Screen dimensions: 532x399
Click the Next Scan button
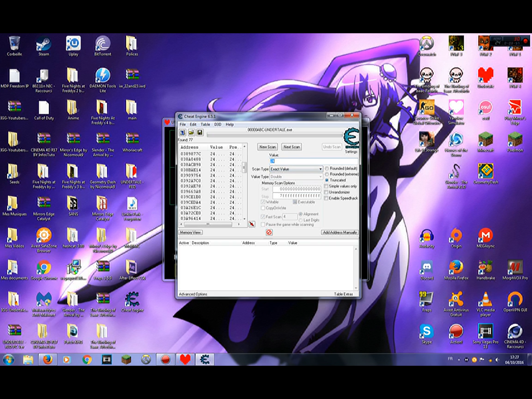[x=291, y=147]
